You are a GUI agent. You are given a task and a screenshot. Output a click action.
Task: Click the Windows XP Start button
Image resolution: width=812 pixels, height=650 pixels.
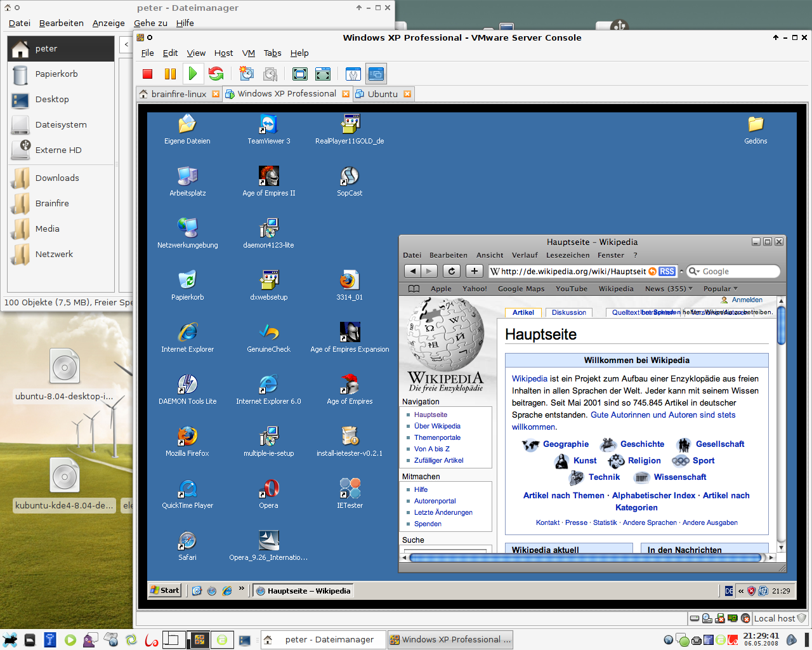[165, 590]
